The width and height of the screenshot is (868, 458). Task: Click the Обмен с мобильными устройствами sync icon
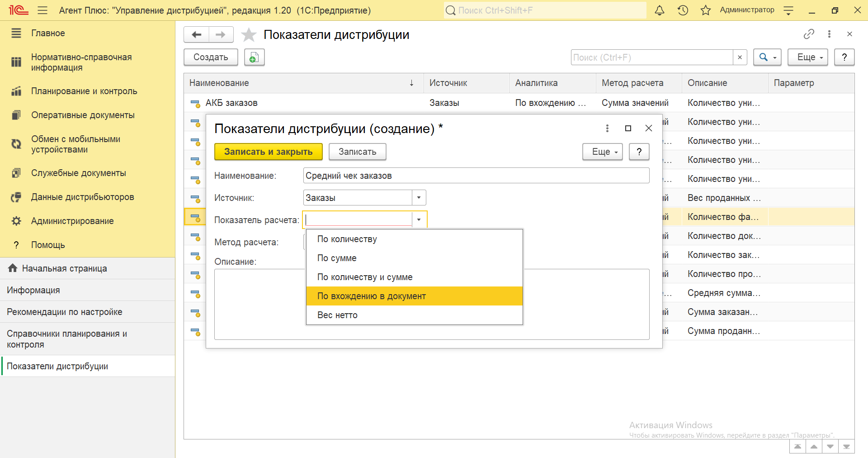click(16, 144)
